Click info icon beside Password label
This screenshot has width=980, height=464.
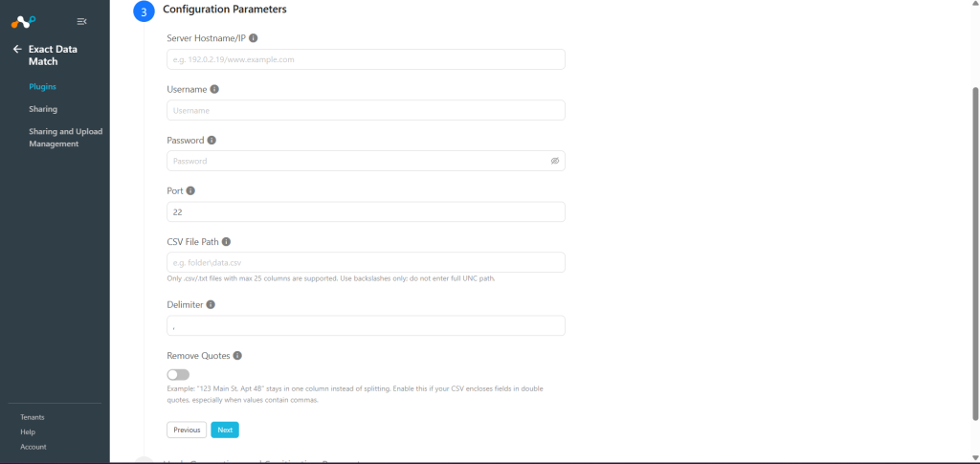click(x=212, y=141)
